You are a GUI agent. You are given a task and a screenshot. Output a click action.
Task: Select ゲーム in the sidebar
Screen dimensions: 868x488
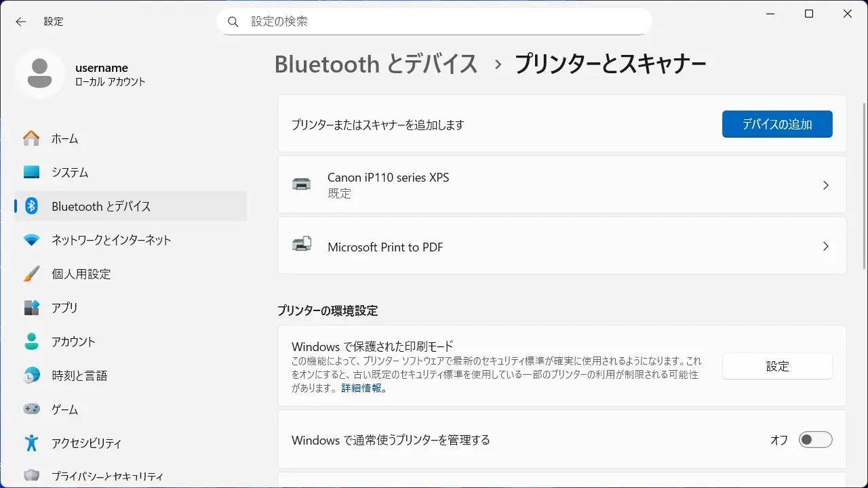pos(65,409)
